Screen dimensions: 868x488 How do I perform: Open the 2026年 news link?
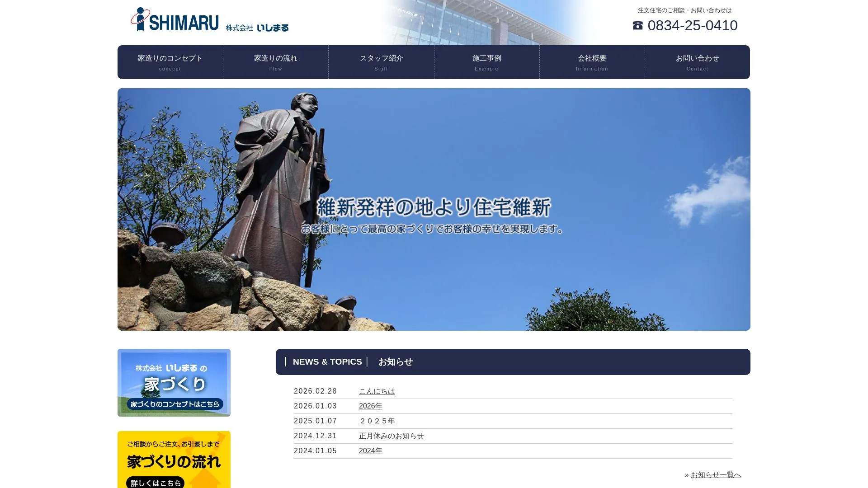click(371, 406)
